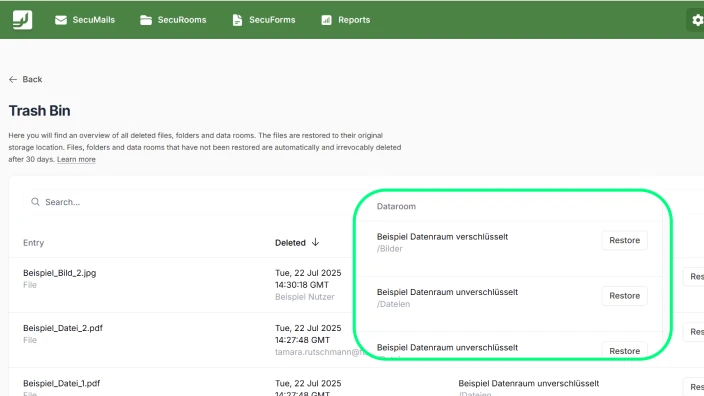Click the /Bilder folder path
This screenshot has height=396, width=704.
coord(390,249)
